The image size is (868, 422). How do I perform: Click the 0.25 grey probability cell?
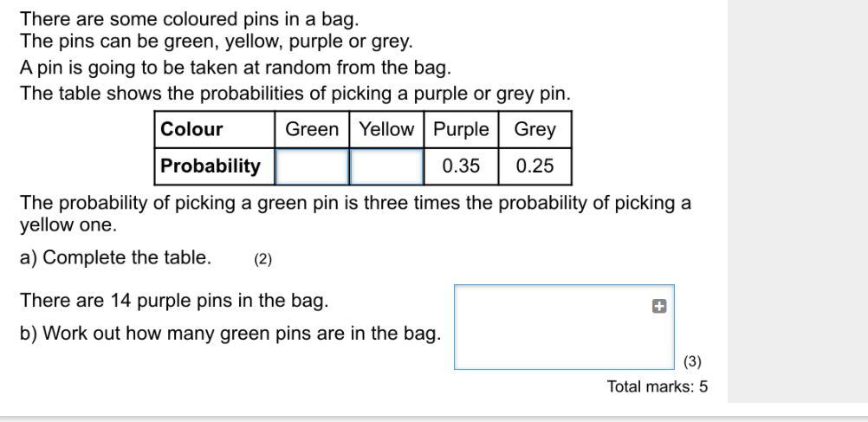(534, 166)
